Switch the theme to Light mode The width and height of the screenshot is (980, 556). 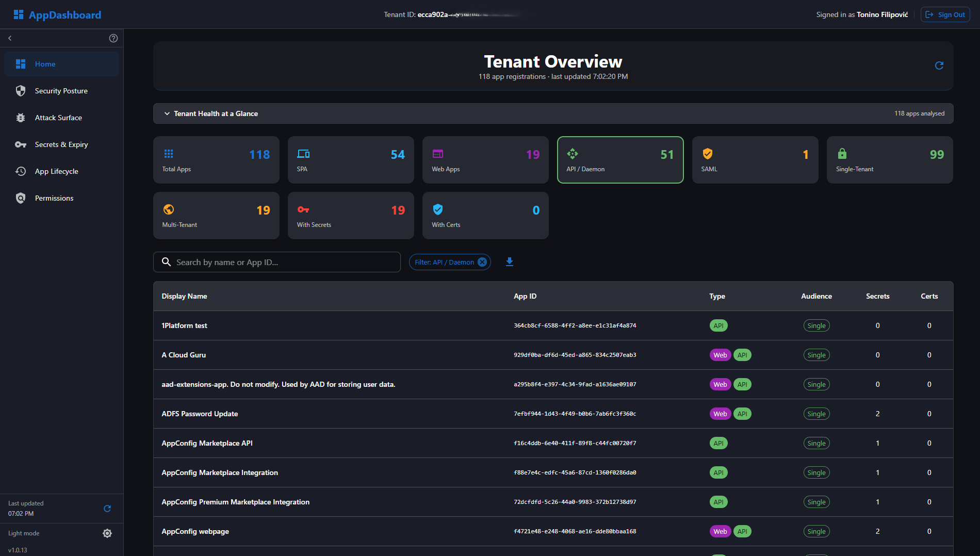(x=23, y=533)
